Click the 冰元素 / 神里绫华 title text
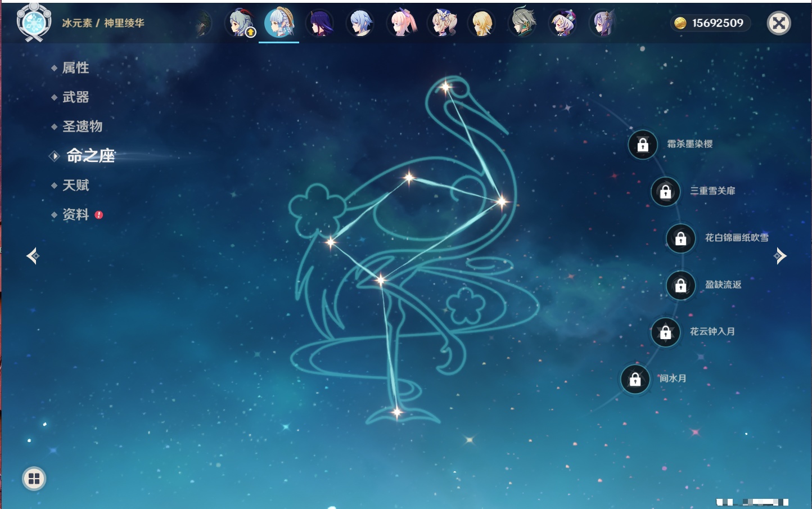Viewport: 812px width, 509px height. (103, 23)
